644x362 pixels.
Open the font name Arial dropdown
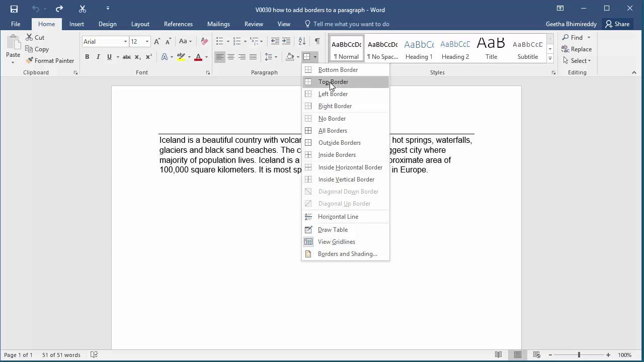click(x=125, y=42)
